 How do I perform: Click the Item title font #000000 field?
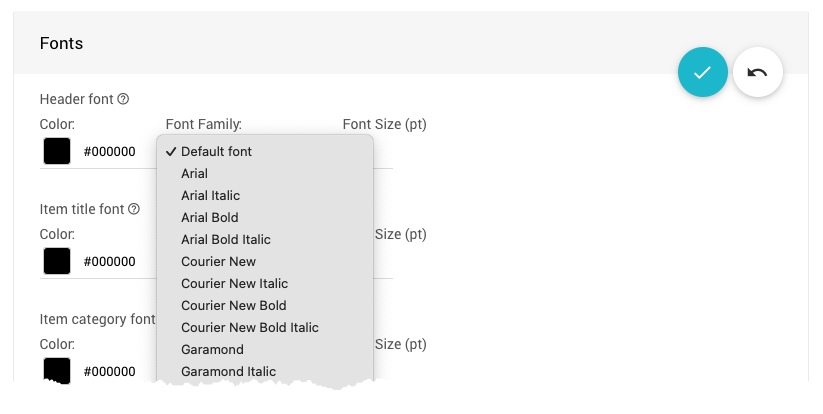pos(109,262)
